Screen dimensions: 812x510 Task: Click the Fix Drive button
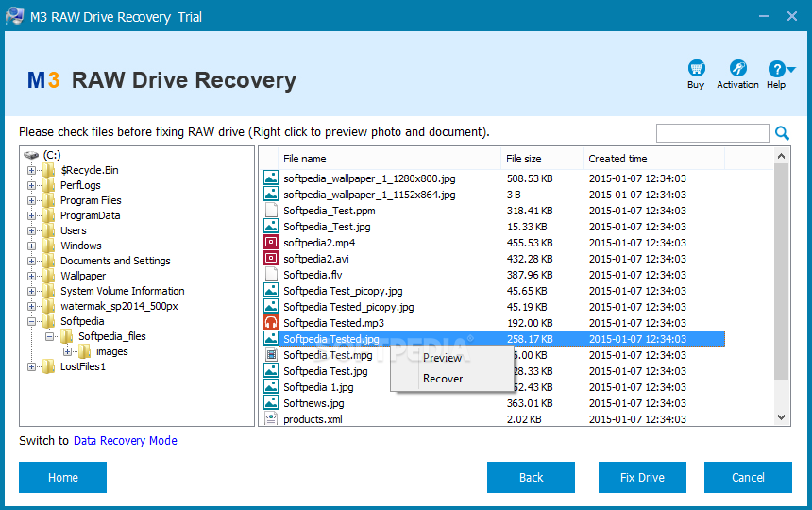point(642,477)
